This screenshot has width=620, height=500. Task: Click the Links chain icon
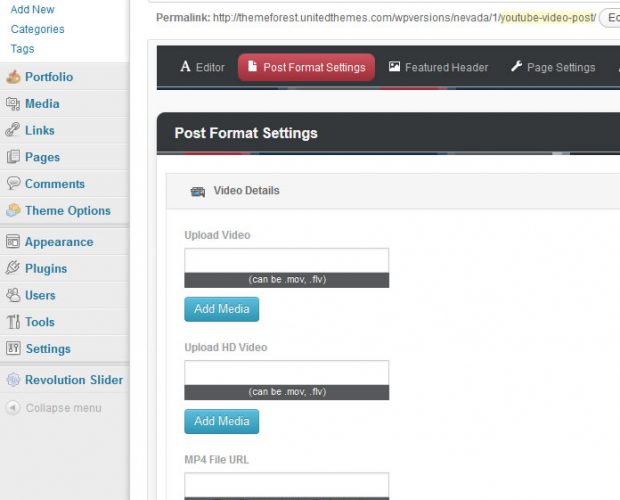pos(13,130)
